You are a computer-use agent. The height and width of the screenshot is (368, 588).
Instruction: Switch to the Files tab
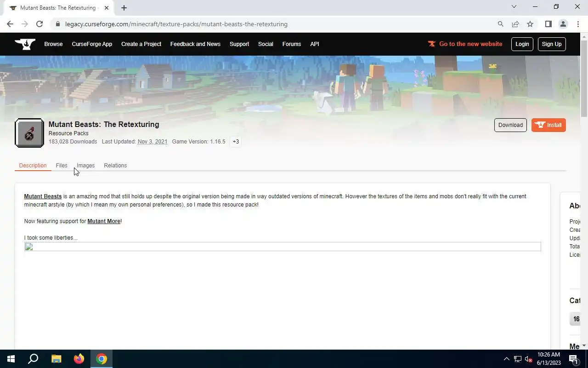pos(62,166)
